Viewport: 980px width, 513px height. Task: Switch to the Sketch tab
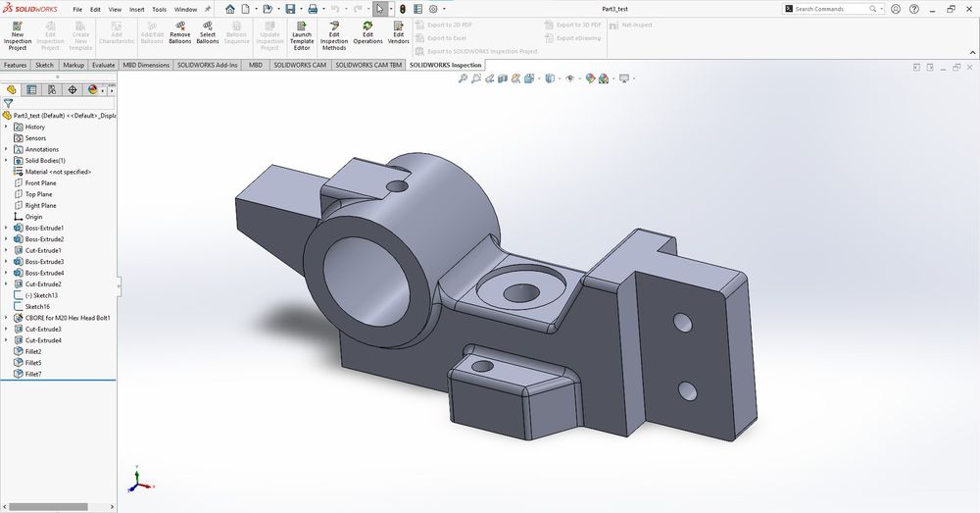point(44,65)
